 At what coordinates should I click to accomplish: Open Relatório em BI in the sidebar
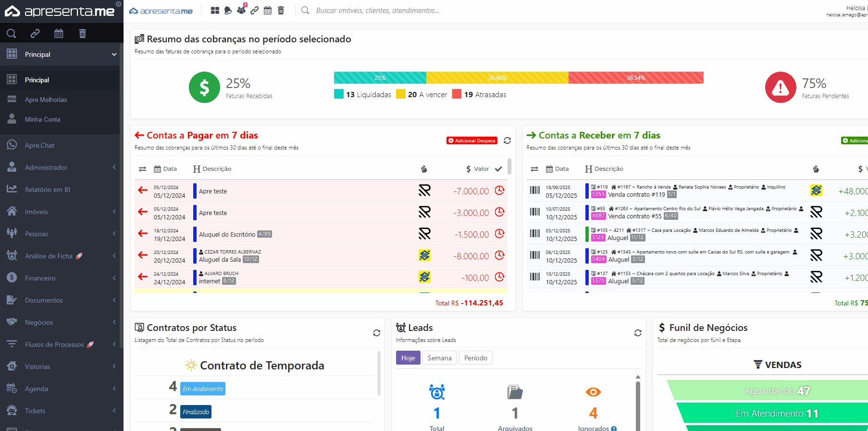[x=47, y=190]
